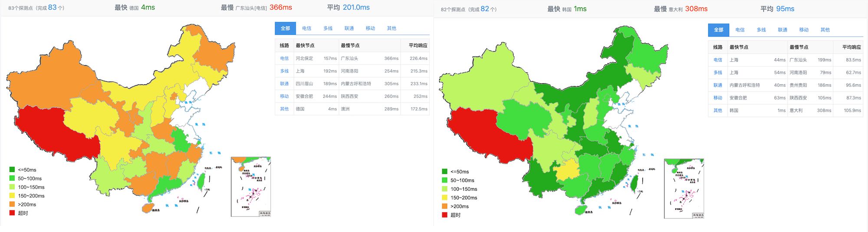
Task: Click the <=50ms green swatch in left legend
Action: (x=12, y=170)
